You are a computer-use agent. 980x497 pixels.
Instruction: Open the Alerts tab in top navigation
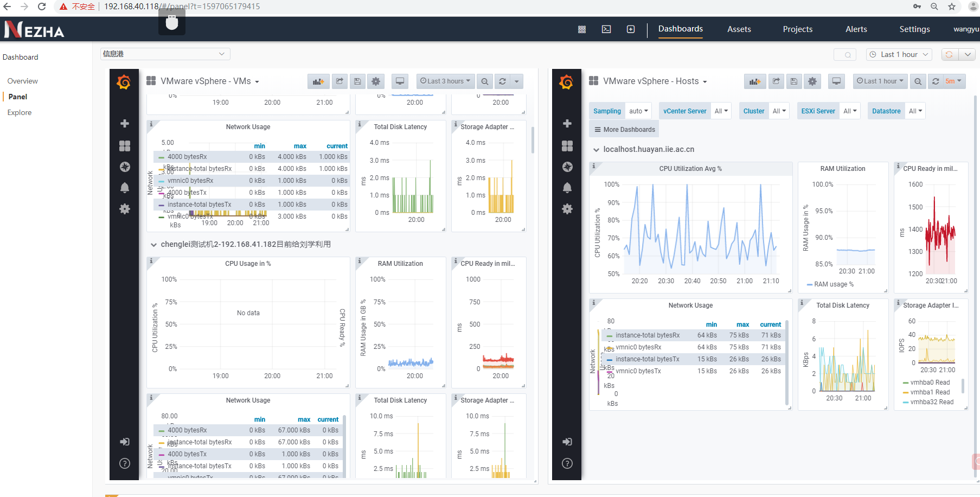point(856,29)
